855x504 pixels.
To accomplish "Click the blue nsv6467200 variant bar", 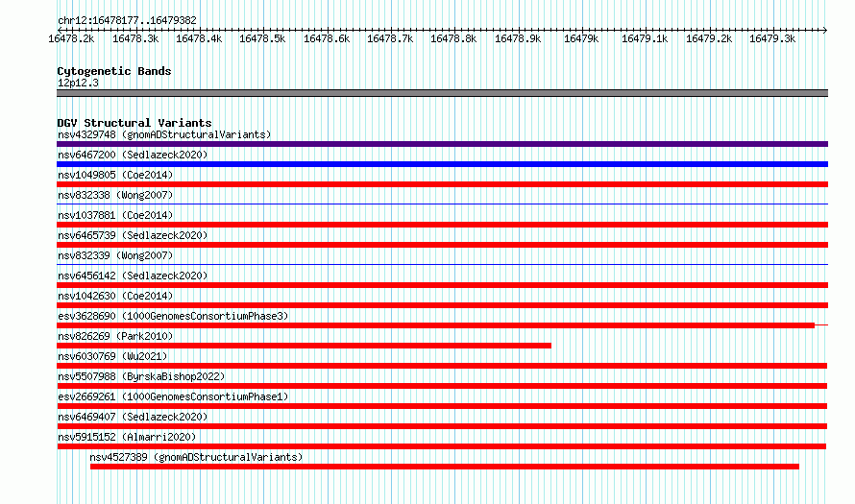I will click(x=442, y=164).
